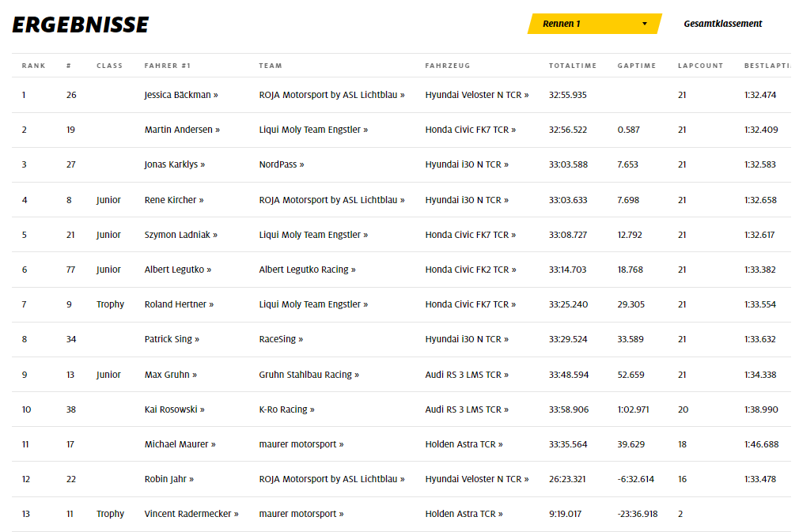
Task: Click the RANK column header
Action: pyautogui.click(x=34, y=66)
